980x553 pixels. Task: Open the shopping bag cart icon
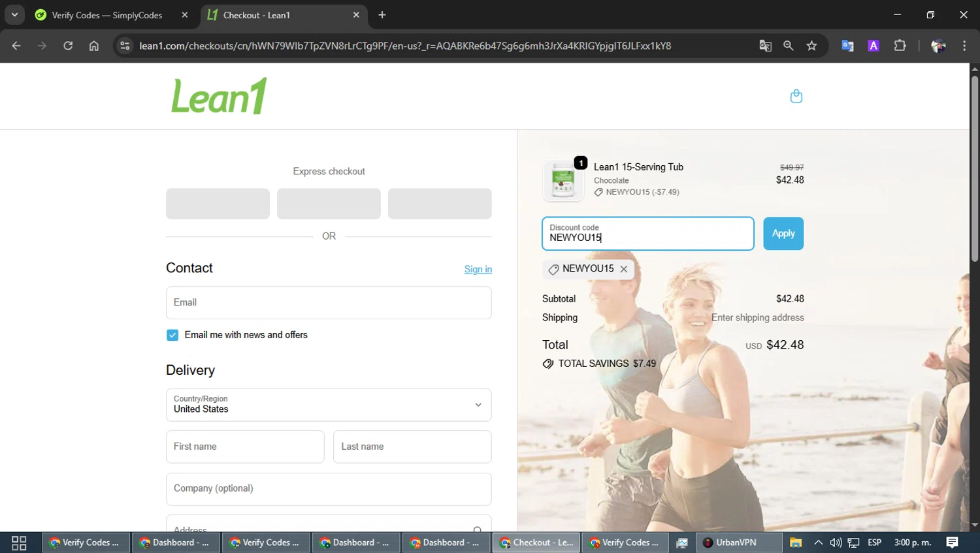(796, 96)
